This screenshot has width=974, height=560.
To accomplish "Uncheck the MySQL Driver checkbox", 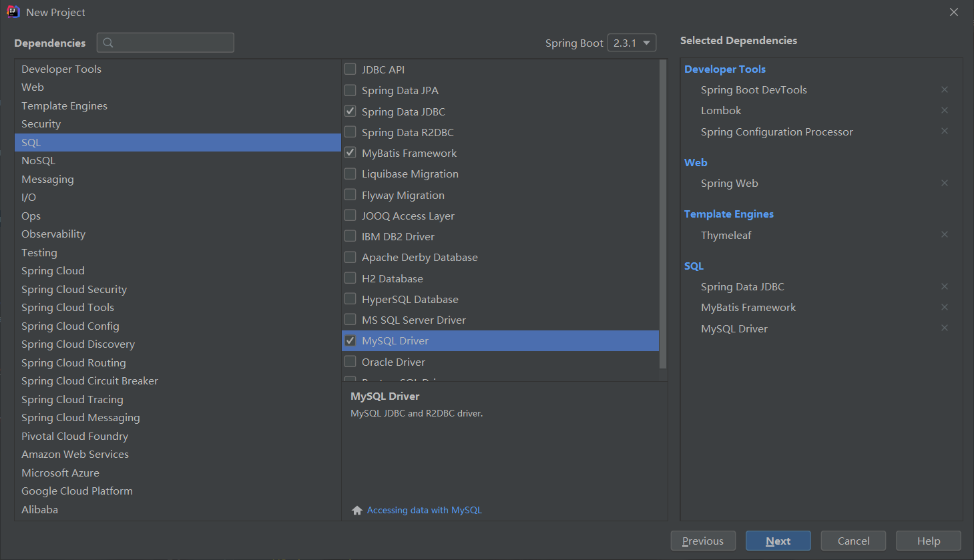I will click(350, 340).
